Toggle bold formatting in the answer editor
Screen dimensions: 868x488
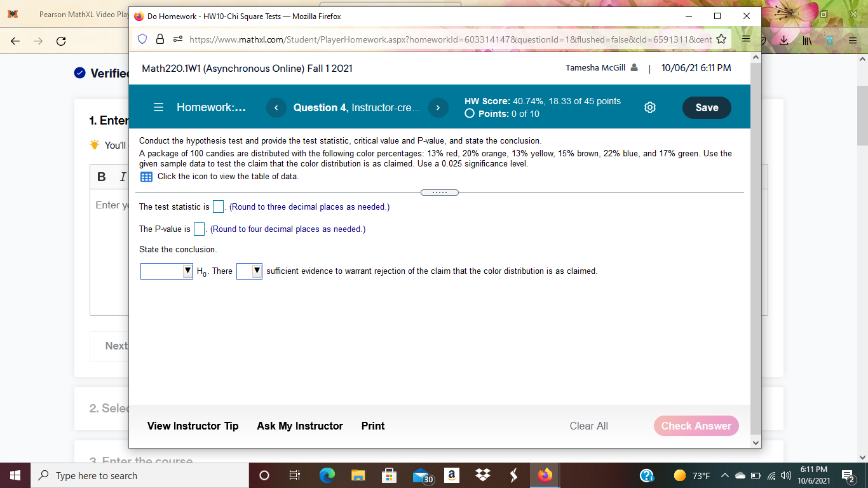coord(100,176)
